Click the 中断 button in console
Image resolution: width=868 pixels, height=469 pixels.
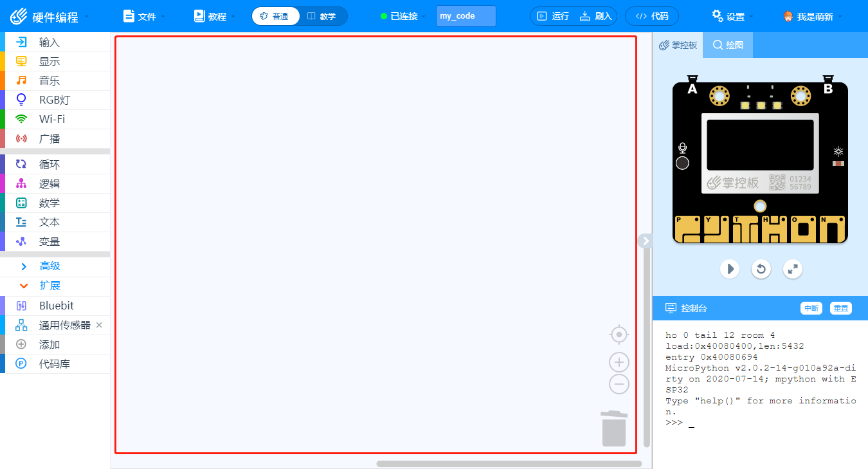point(811,308)
